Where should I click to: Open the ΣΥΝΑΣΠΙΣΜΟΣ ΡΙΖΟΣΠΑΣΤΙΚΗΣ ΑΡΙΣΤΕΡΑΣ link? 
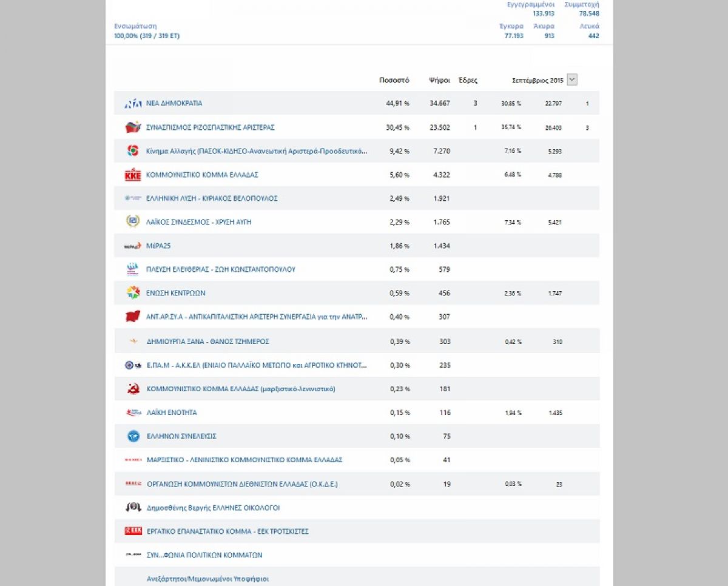[211, 127]
